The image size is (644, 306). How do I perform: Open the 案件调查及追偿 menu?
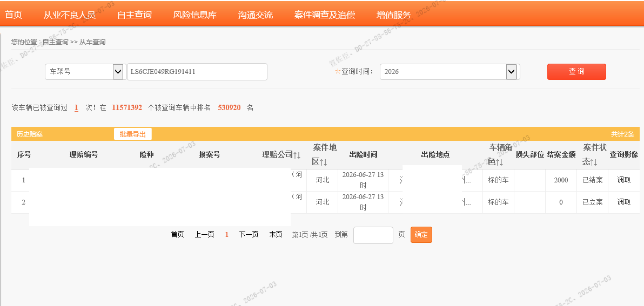(325, 15)
